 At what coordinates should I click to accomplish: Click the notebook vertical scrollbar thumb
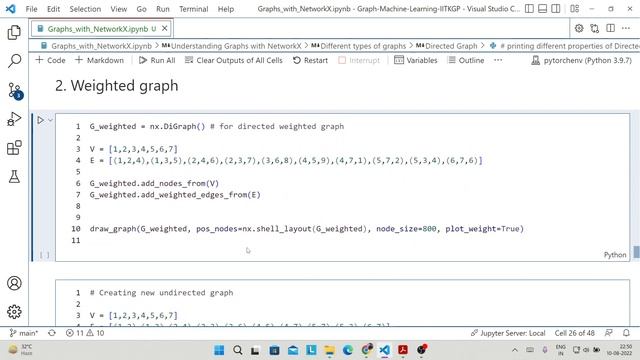tap(636, 252)
